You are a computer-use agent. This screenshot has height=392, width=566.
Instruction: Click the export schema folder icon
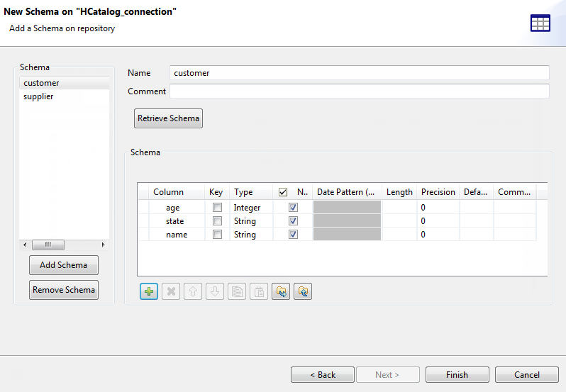coord(303,291)
